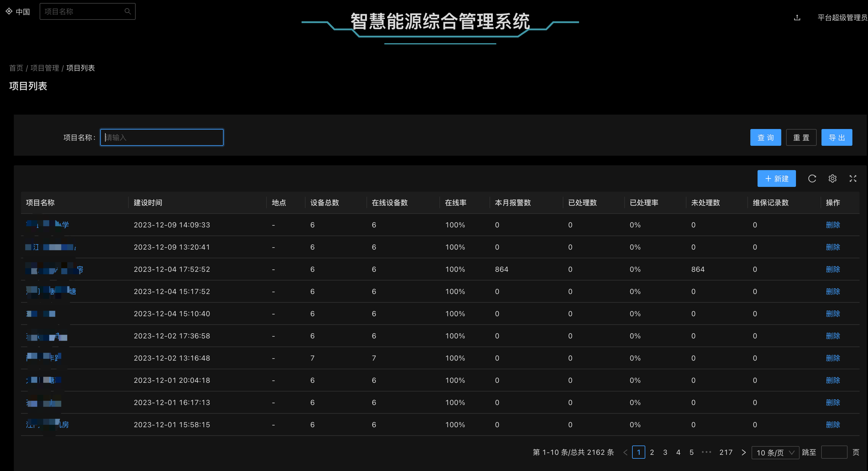Click the 建设时间 column header
Viewport: 868px width, 471px height.
pos(148,203)
